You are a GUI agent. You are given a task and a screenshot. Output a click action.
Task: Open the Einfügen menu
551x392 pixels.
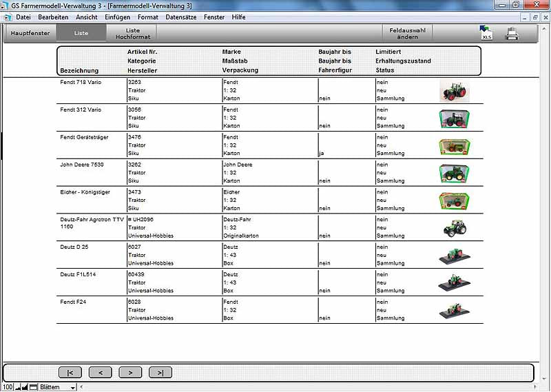pos(118,17)
